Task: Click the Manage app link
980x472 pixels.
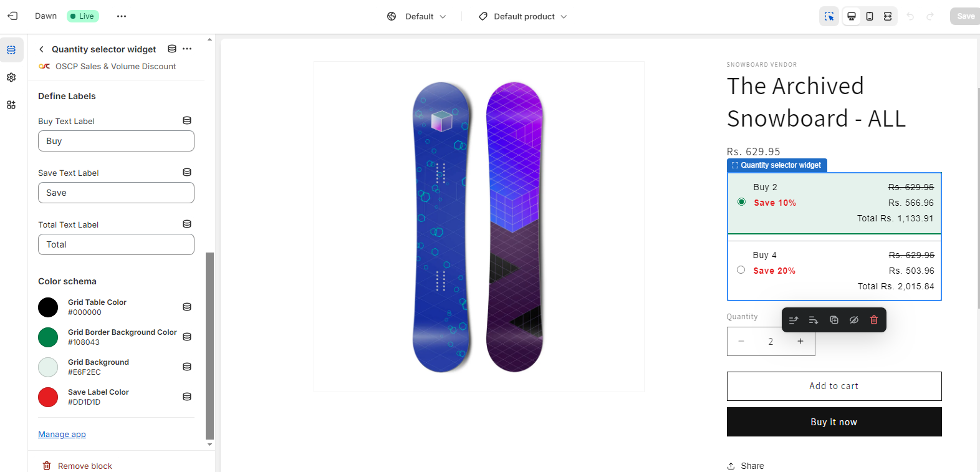Action: pos(62,435)
